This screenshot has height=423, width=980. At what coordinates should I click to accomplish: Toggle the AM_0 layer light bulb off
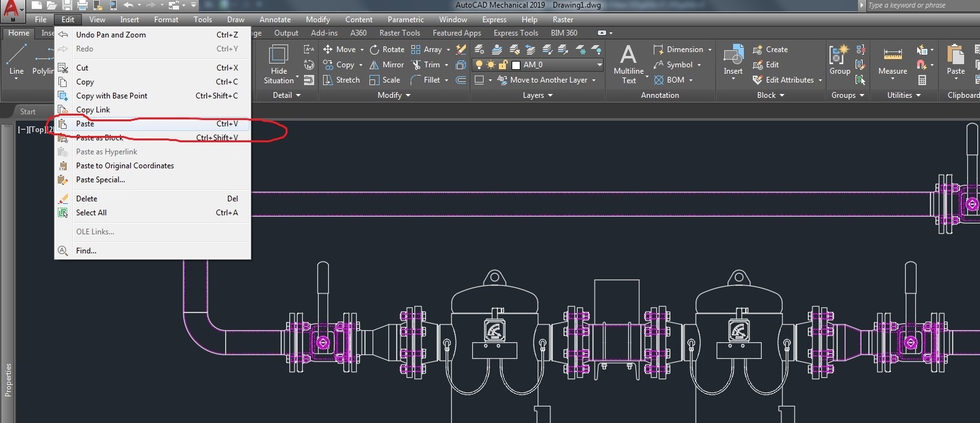pos(480,65)
